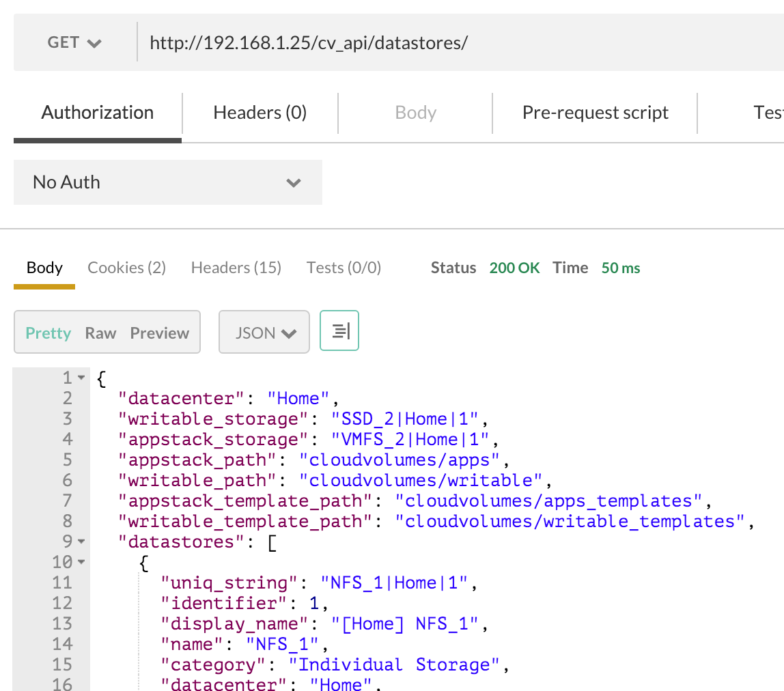Screen dimensions: 784x691
Task: Collapse the root object at line 1
Action: pyautogui.click(x=81, y=378)
